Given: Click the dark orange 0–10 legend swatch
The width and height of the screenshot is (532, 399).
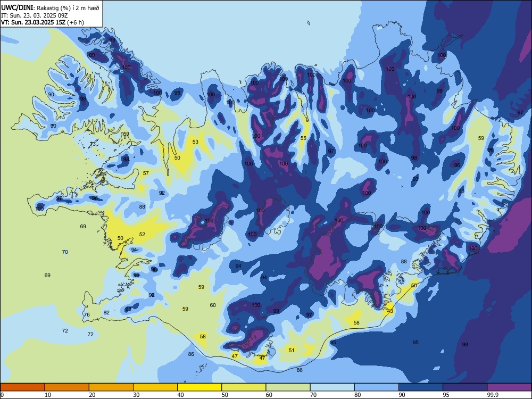Looking at the screenshot, I should coord(22,387).
